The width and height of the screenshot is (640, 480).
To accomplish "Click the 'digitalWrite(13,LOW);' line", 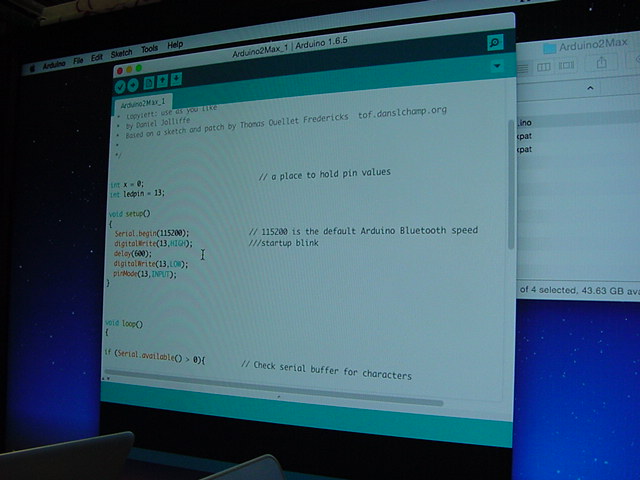I will coord(151,264).
